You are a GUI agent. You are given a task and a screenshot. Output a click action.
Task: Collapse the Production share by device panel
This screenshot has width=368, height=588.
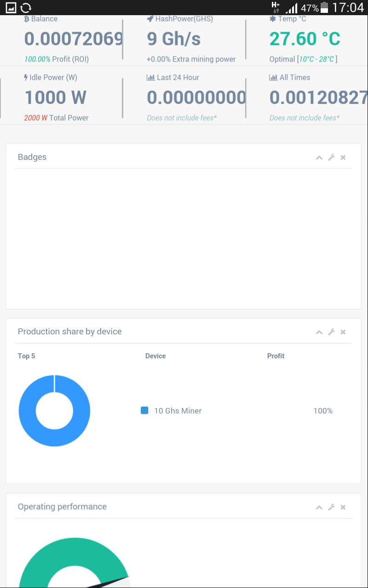click(x=319, y=332)
